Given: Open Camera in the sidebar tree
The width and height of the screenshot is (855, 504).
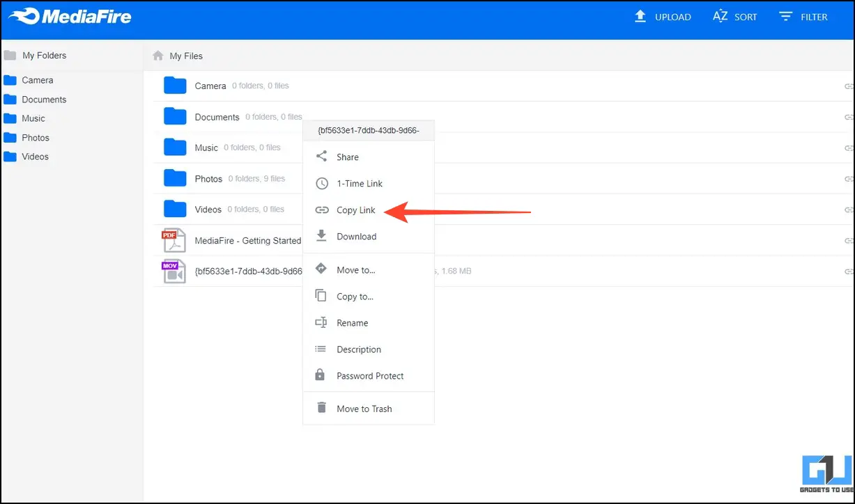Looking at the screenshot, I should (38, 80).
